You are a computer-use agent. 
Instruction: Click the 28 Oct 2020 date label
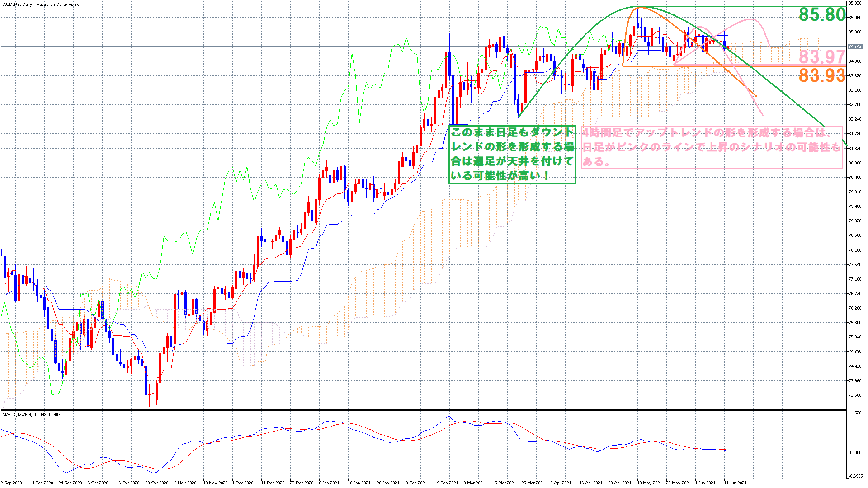pos(157,483)
